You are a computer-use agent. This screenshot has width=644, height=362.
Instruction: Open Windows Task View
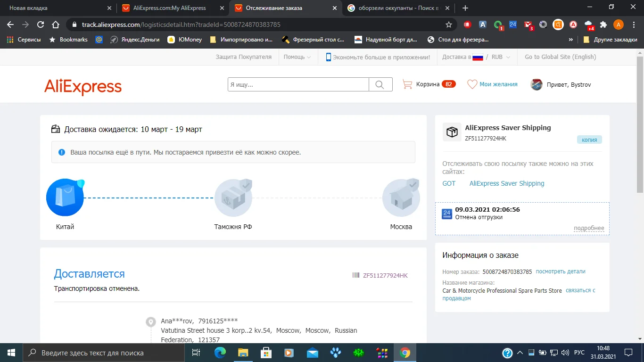click(196, 353)
